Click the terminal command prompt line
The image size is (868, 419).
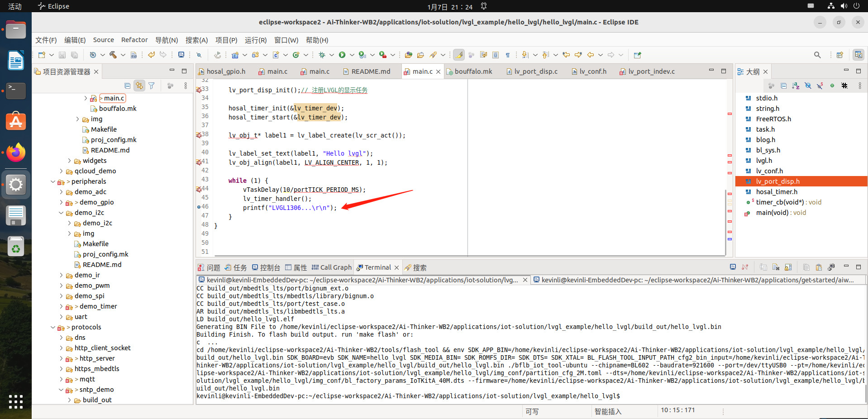click(x=408, y=396)
